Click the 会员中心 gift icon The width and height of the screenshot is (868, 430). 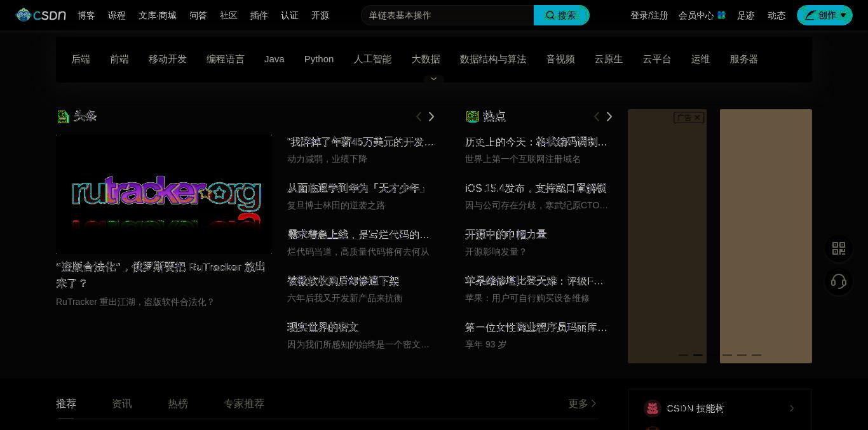point(721,15)
